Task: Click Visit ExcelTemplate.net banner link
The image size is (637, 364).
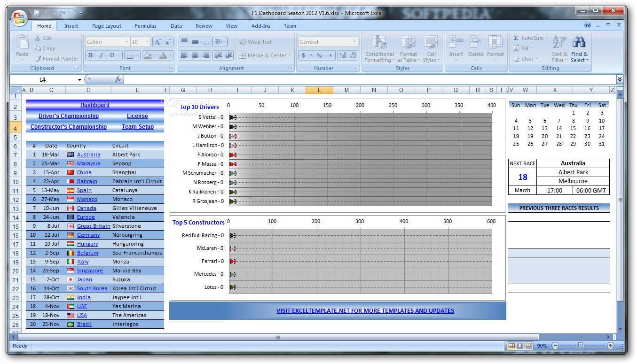Action: pos(365,310)
